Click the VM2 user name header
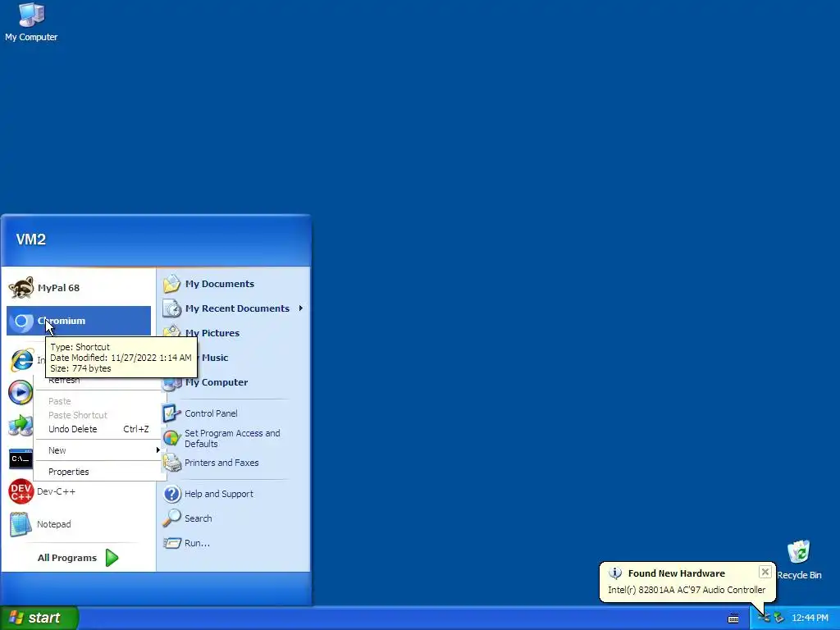The height and width of the screenshot is (630, 840). (x=30, y=239)
